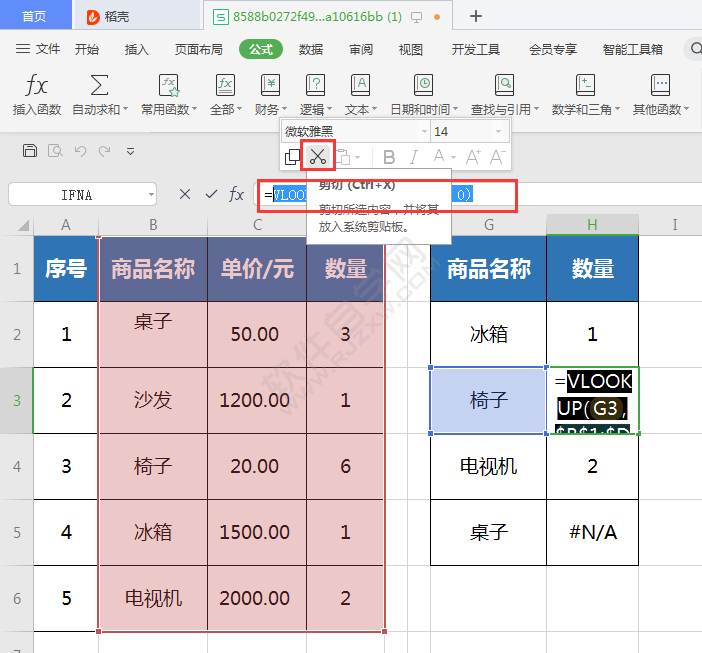Cancel formula entry with the X icon
Screen dimensions: 702x653
point(184,194)
